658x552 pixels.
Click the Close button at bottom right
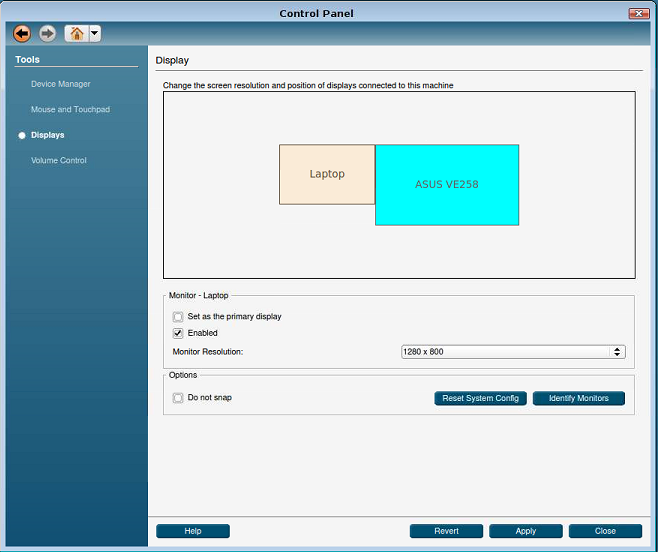(605, 531)
